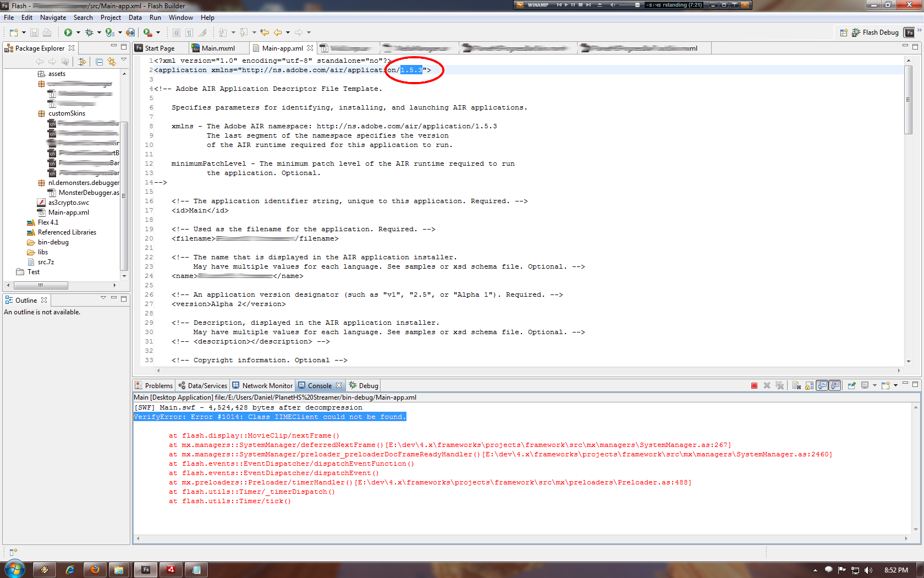Toggle show console when standard output changes
The height and width of the screenshot is (578, 924).
[x=822, y=386]
